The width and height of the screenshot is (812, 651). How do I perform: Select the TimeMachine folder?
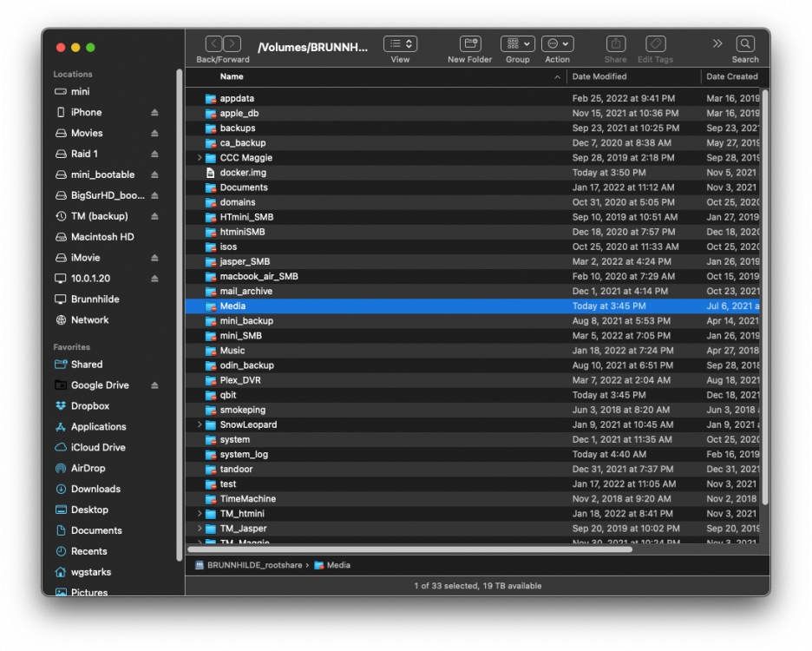click(x=472, y=498)
